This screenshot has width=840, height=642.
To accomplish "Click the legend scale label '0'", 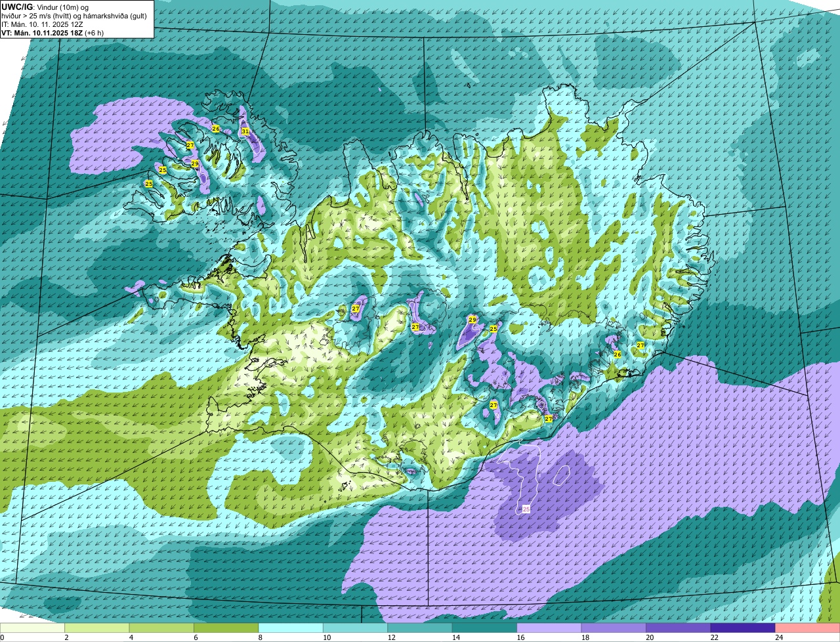I will pos(2,637).
